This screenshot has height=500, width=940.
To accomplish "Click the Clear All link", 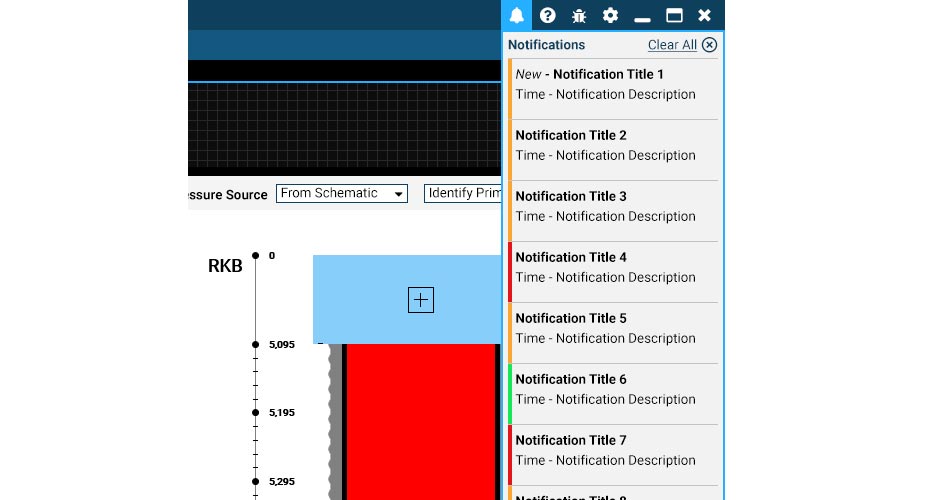I will pyautogui.click(x=672, y=45).
